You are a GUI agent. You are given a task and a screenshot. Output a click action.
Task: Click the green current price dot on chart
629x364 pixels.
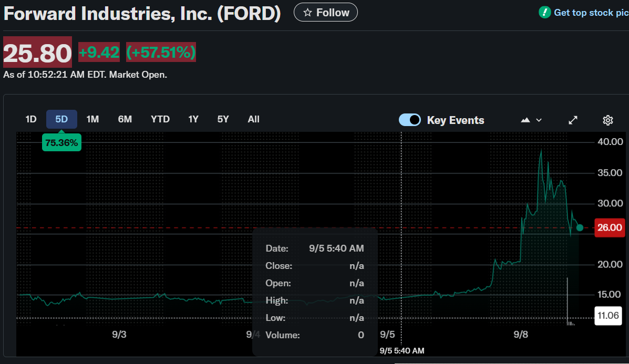coord(580,228)
